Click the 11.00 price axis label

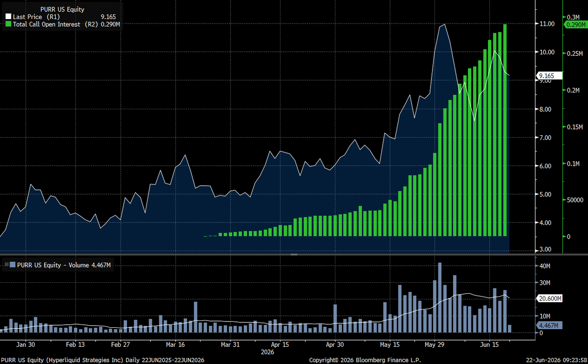pyautogui.click(x=547, y=24)
